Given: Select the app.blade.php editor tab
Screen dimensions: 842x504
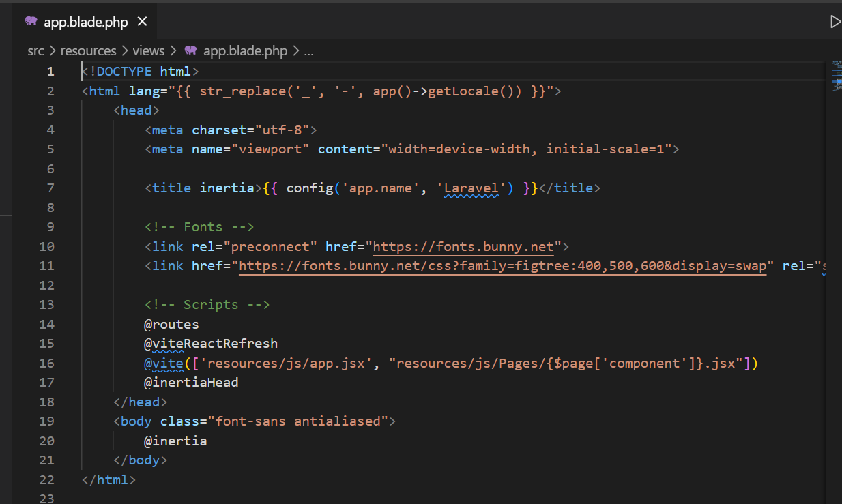Looking at the screenshot, I should [x=86, y=22].
